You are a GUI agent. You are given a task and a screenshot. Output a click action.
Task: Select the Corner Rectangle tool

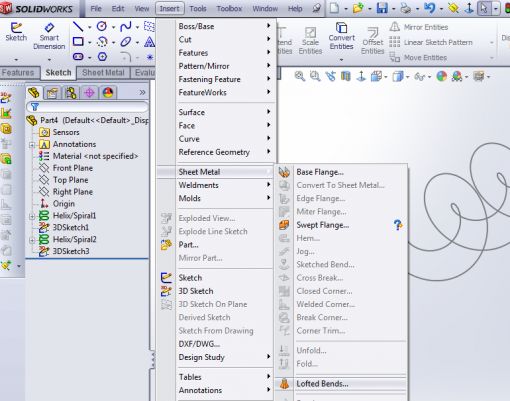pos(78,42)
